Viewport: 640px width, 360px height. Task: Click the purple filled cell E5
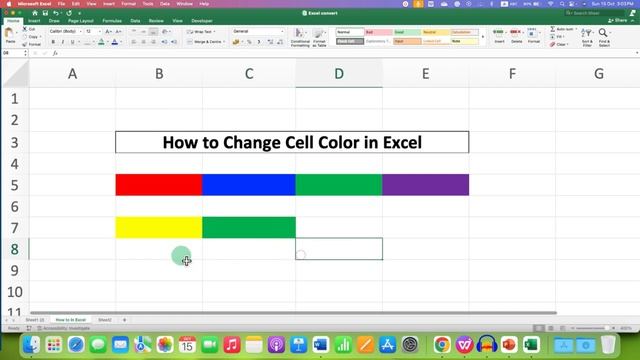[x=426, y=185]
